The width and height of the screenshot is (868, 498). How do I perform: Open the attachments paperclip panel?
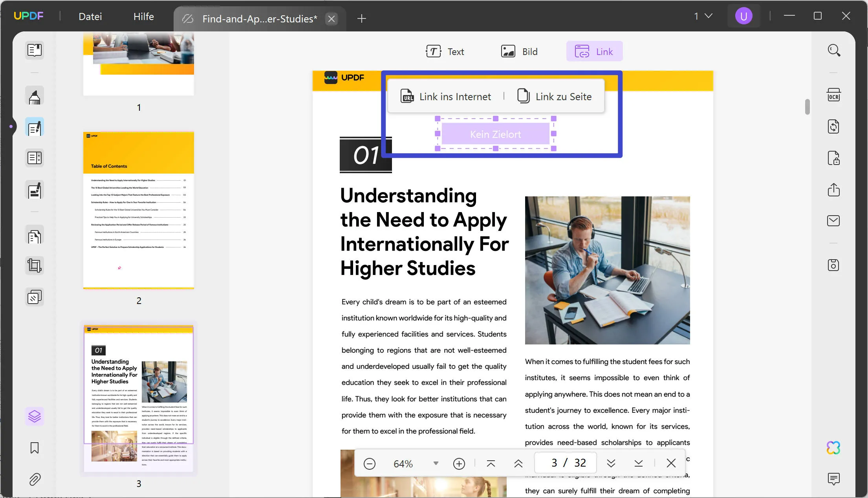pos(35,480)
